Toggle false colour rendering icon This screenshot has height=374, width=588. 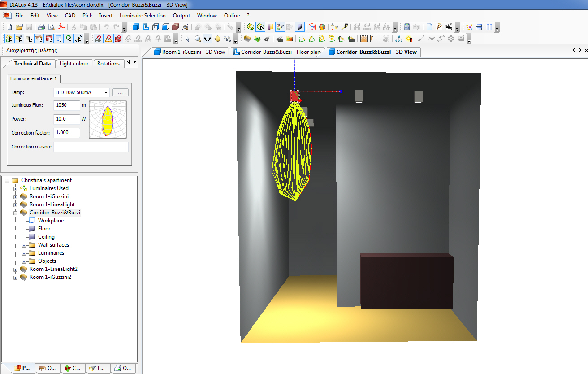point(322,27)
